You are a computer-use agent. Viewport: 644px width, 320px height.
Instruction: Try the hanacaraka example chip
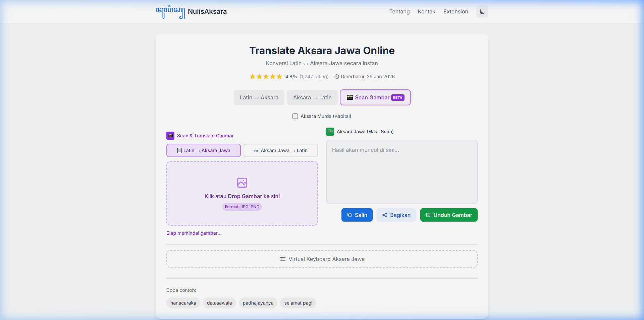pos(183,303)
